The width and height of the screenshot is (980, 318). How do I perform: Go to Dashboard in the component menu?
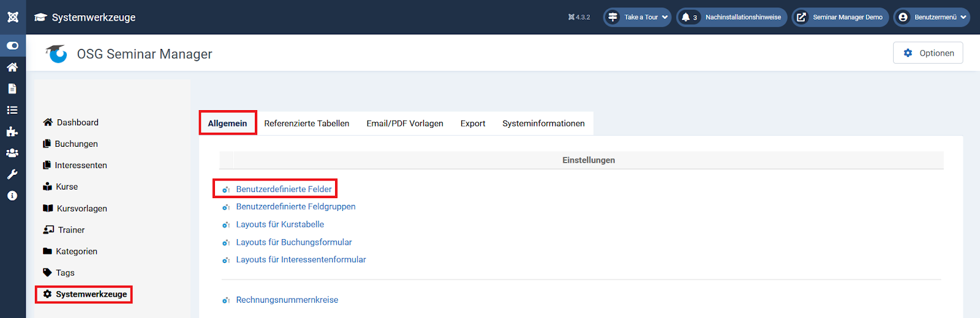click(x=78, y=122)
